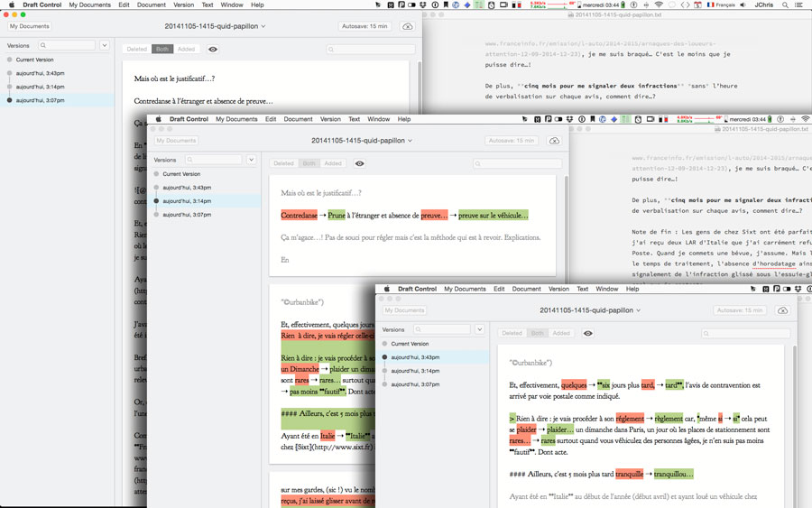Click the My Documents button in the top-left window
812x508 pixels.
30,26
